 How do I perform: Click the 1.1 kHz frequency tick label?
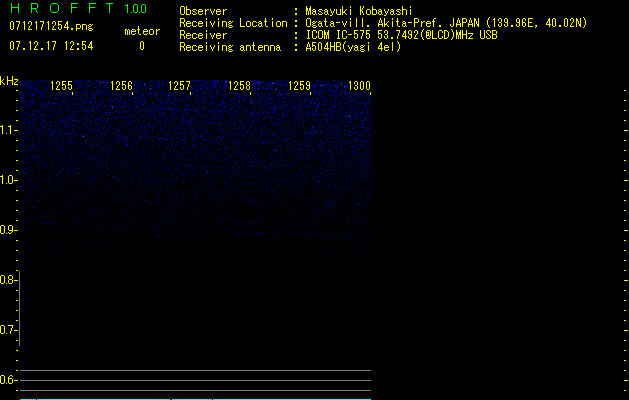pos(9,130)
